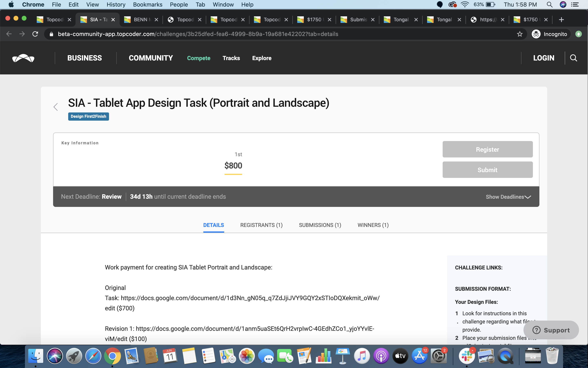
Task: Open Podcasts from the dock
Action: point(381,356)
